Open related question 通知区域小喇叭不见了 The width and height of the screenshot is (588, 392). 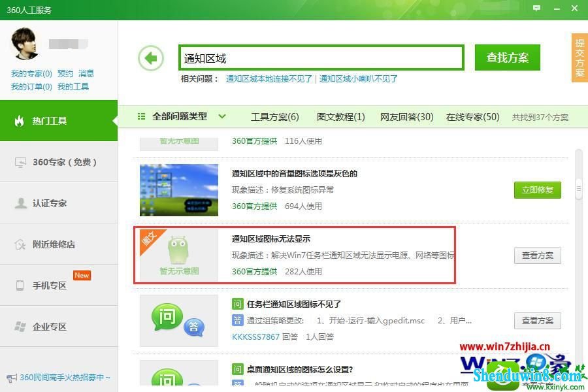tap(359, 79)
